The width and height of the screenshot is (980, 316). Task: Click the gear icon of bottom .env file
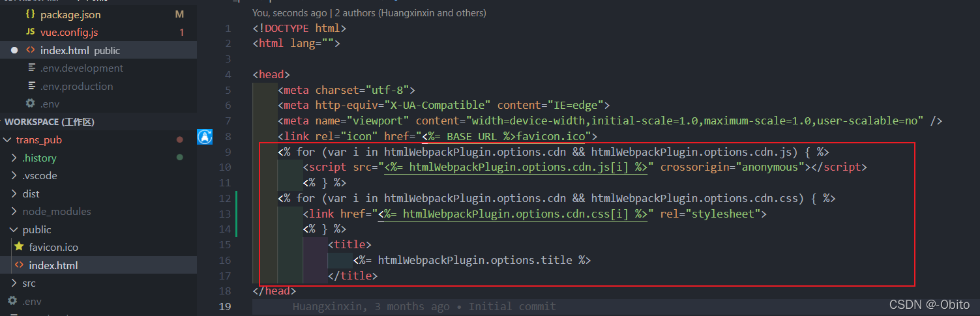pyautogui.click(x=12, y=301)
